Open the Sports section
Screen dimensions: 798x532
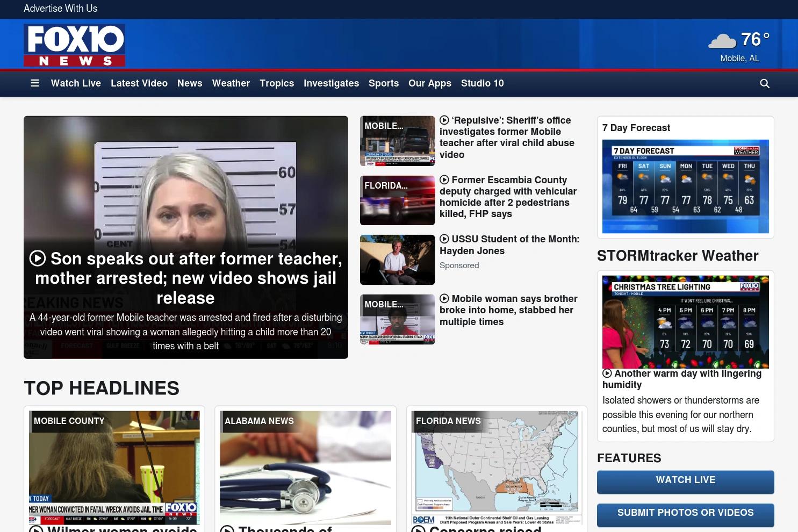(384, 83)
